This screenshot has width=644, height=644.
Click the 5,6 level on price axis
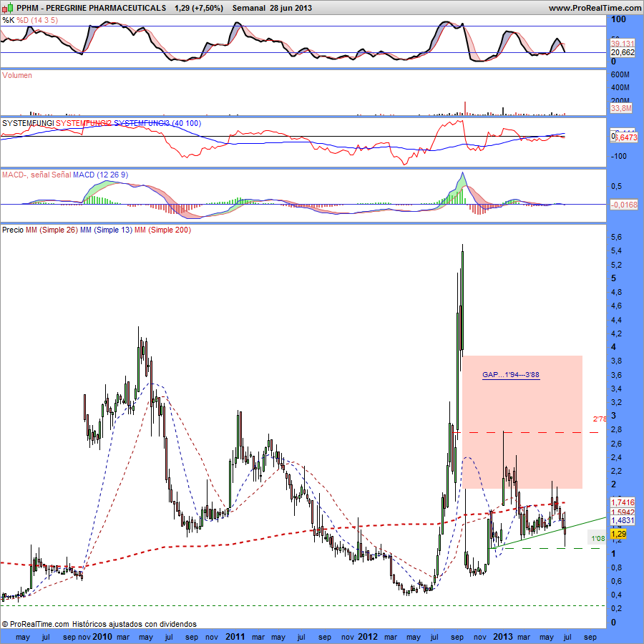[616, 237]
